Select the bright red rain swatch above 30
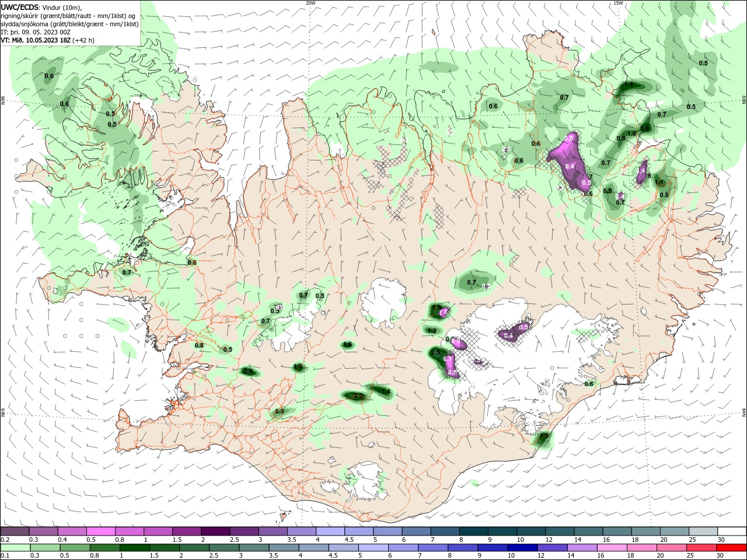 tap(731, 547)
